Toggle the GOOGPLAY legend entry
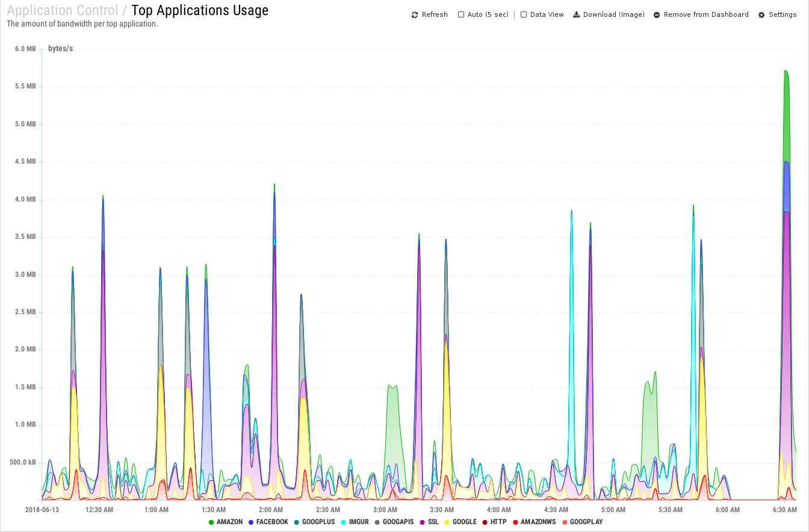This screenshot has width=809, height=532. (582, 522)
